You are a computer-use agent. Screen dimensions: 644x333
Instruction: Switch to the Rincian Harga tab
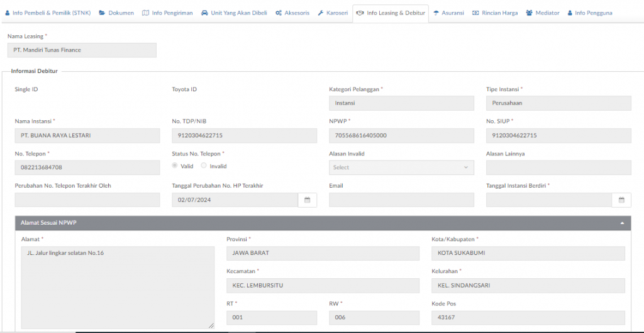pyautogui.click(x=495, y=13)
